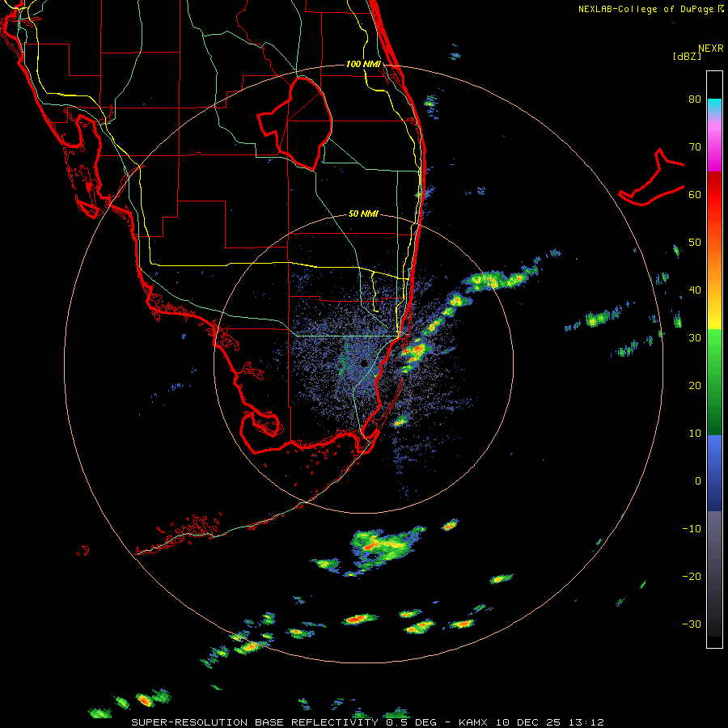The width and height of the screenshot is (728, 728).
Task: Click the NEXR label above the color scale
Action: click(x=710, y=49)
